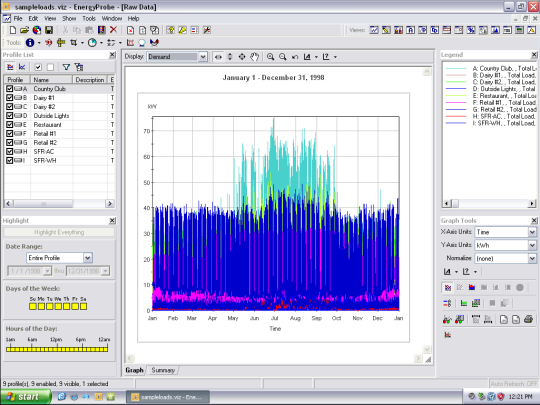Select the four-way pan arrows icon
The height and width of the screenshot is (405, 540).
click(x=242, y=57)
